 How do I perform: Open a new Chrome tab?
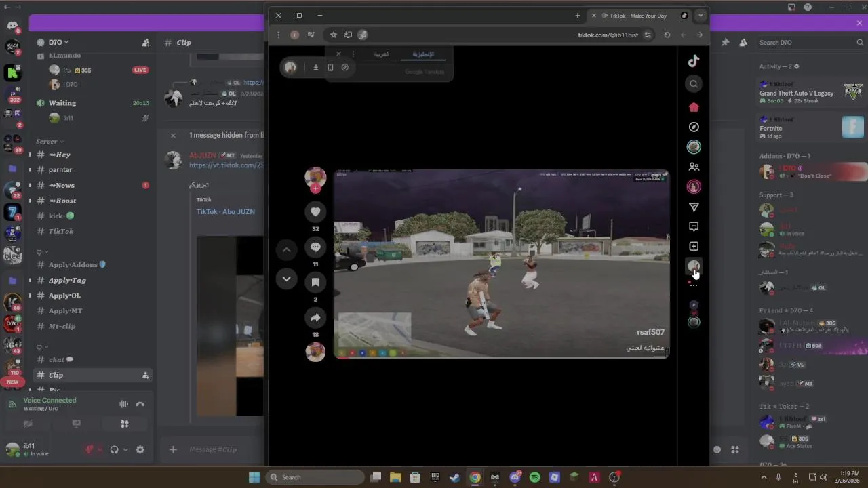578,15
